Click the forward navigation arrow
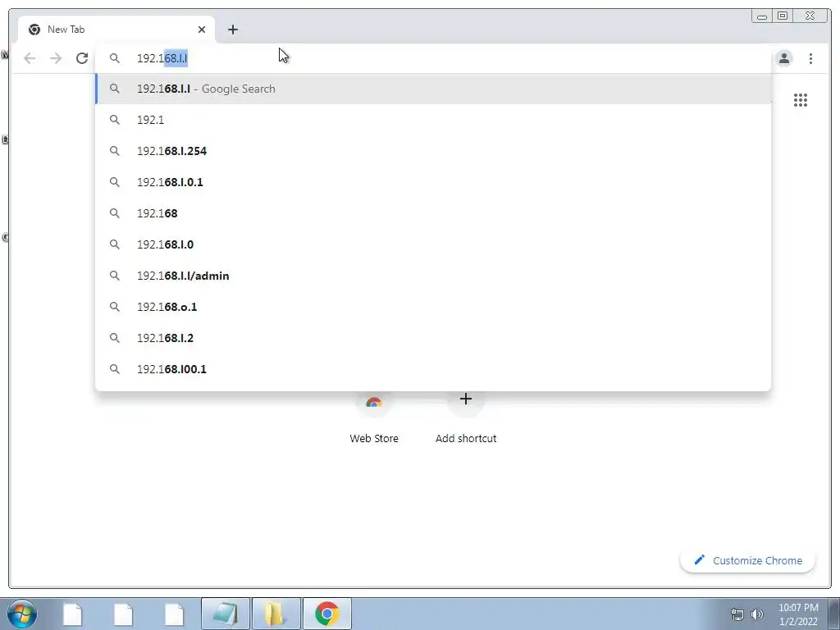Screen dimensions: 840x630 pyautogui.click(x=56, y=58)
